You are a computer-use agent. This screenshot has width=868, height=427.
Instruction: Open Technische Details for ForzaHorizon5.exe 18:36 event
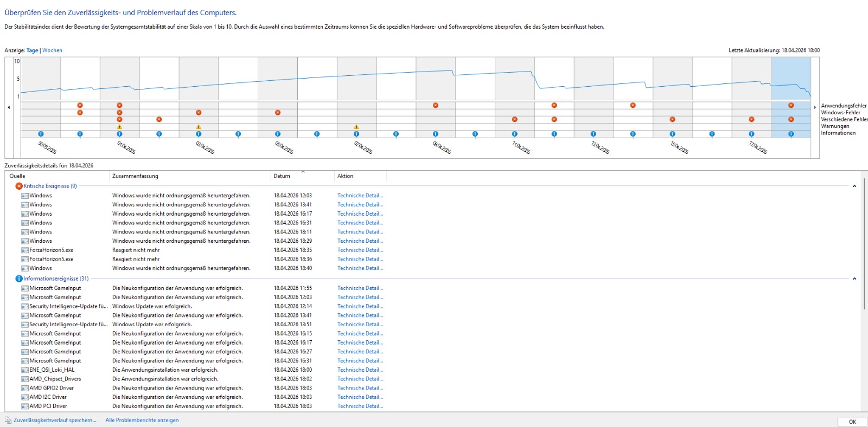[x=360, y=259]
